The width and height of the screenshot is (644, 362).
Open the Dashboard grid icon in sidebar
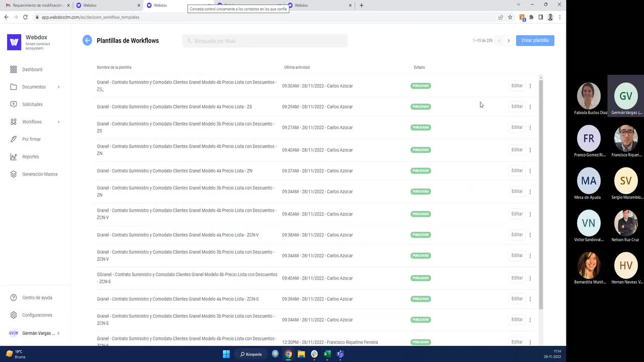[x=14, y=69]
